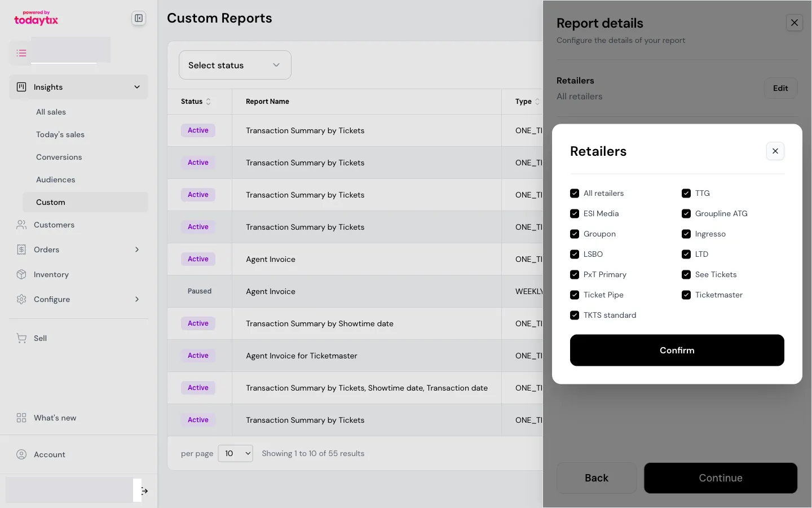This screenshot has height=508, width=812.
Task: Open the pink list menu icon
Action: [x=21, y=53]
